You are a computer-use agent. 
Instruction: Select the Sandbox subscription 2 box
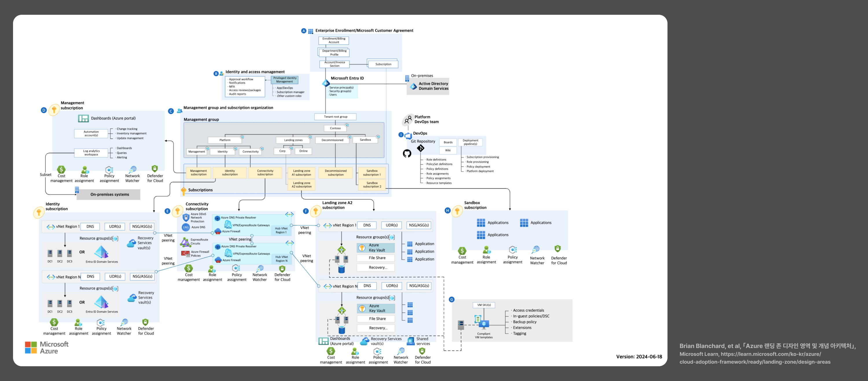click(372, 185)
